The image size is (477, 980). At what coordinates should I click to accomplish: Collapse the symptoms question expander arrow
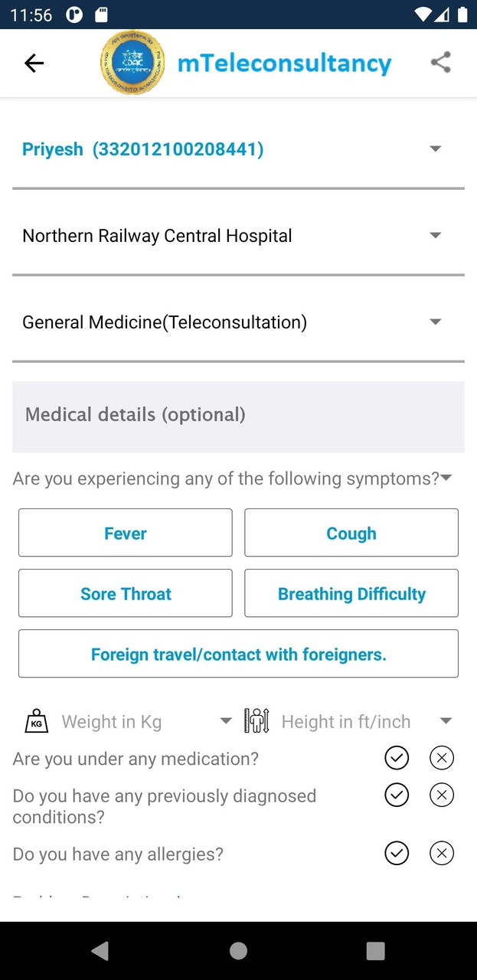446,478
